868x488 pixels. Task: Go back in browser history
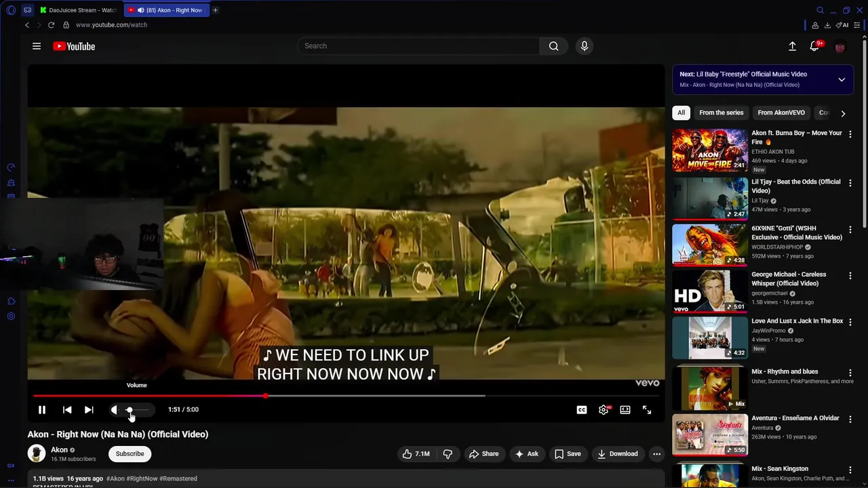click(27, 25)
